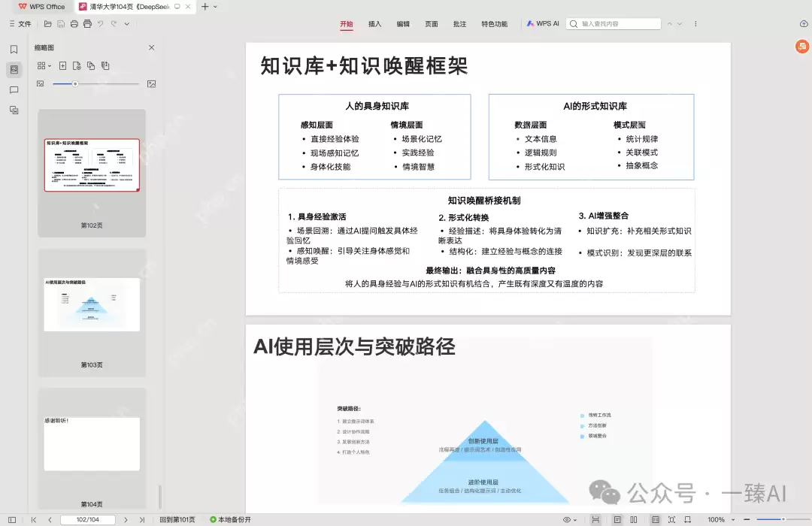Click the two-page view icon in the status bar
This screenshot has width=812, height=526.
coord(633,518)
